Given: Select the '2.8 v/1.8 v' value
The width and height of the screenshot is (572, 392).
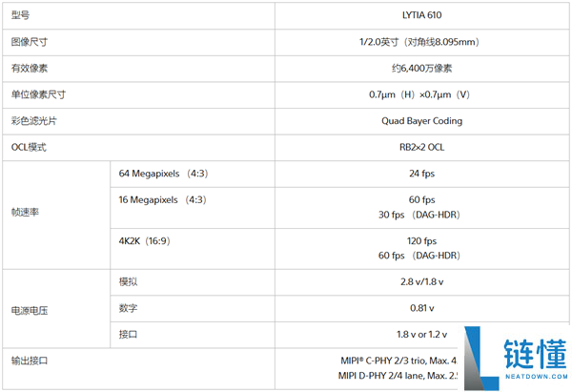Looking at the screenshot, I should (x=421, y=281).
